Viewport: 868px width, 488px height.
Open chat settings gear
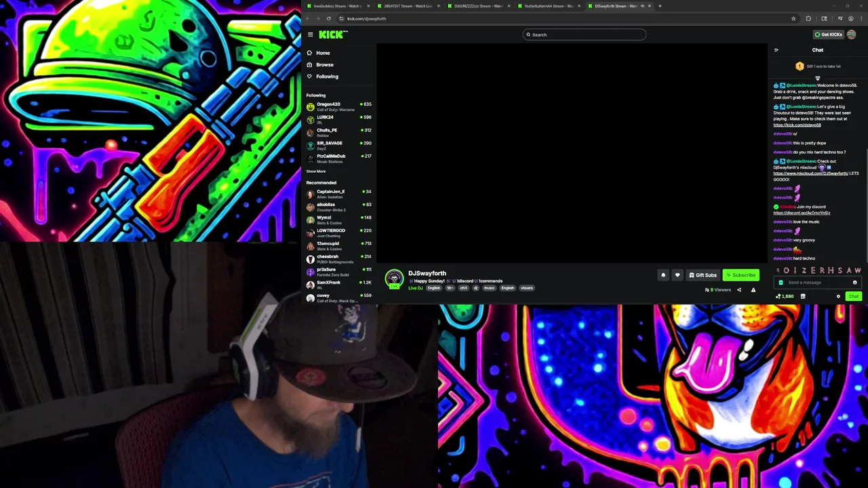click(x=838, y=296)
